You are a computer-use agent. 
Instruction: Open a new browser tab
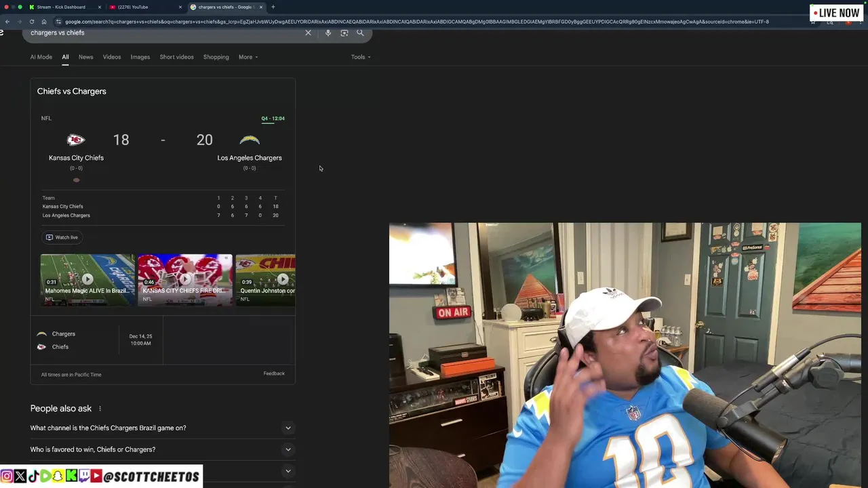[273, 7]
